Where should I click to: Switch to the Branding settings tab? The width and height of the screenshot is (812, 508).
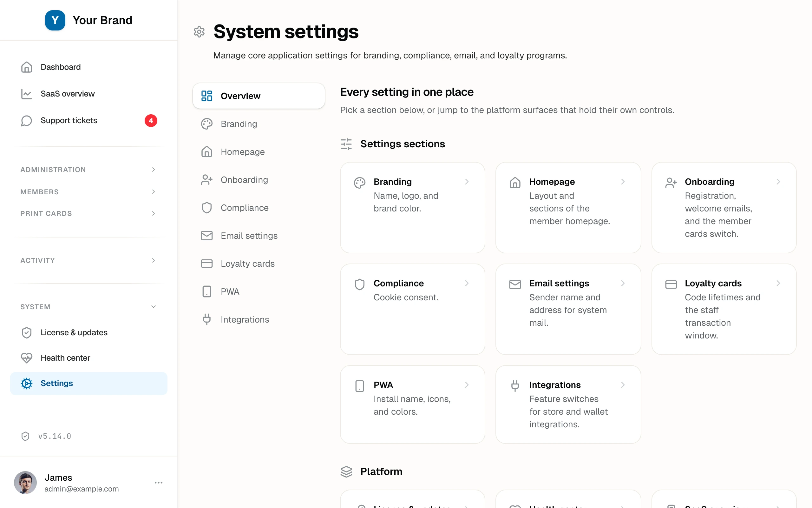click(x=259, y=124)
